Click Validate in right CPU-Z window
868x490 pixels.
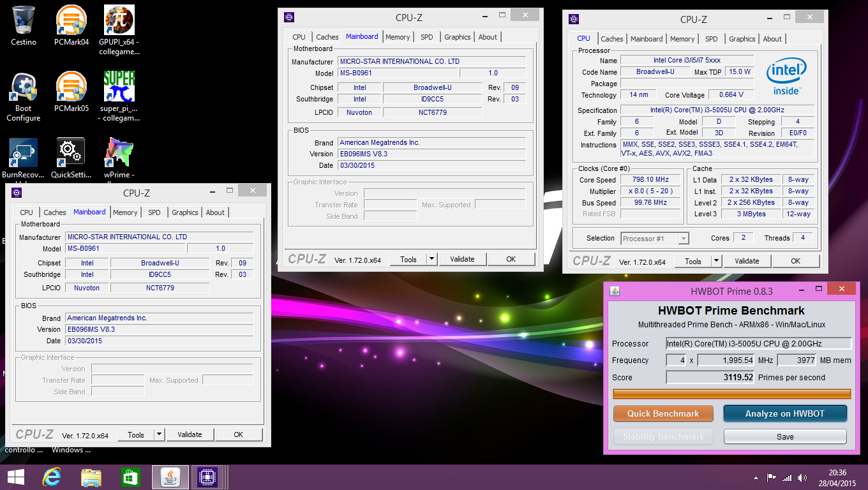pyautogui.click(x=747, y=261)
